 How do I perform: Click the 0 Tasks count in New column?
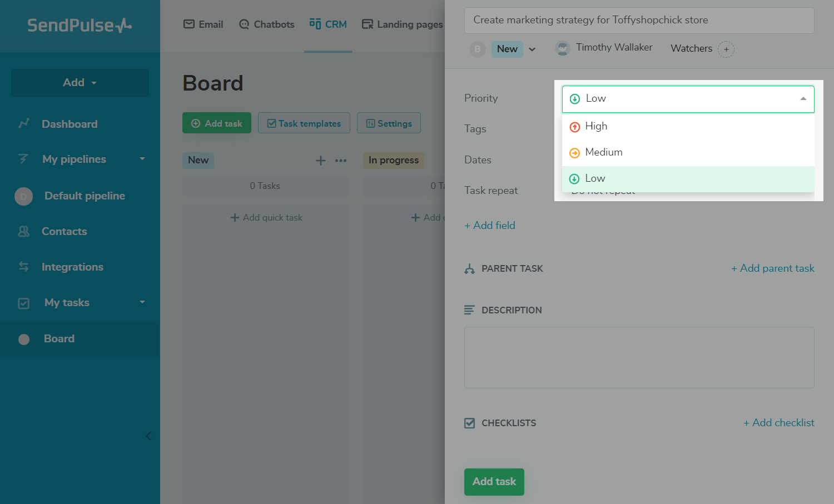pyautogui.click(x=265, y=186)
